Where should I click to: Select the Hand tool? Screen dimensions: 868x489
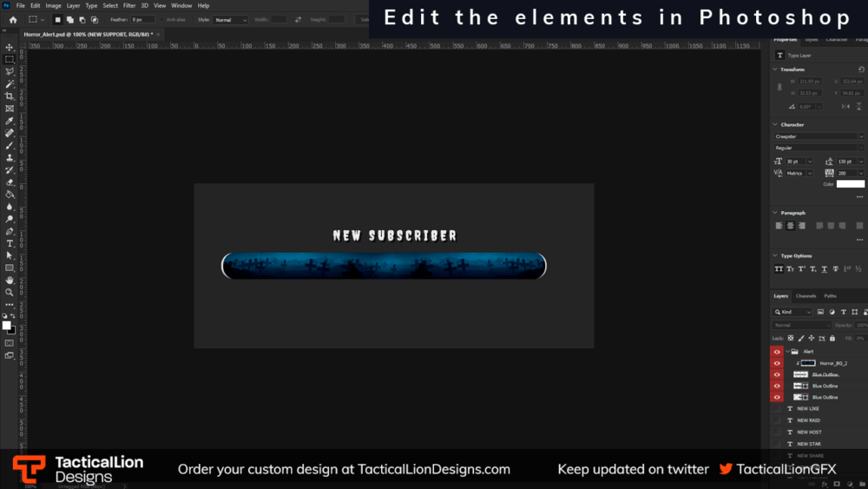click(10, 280)
